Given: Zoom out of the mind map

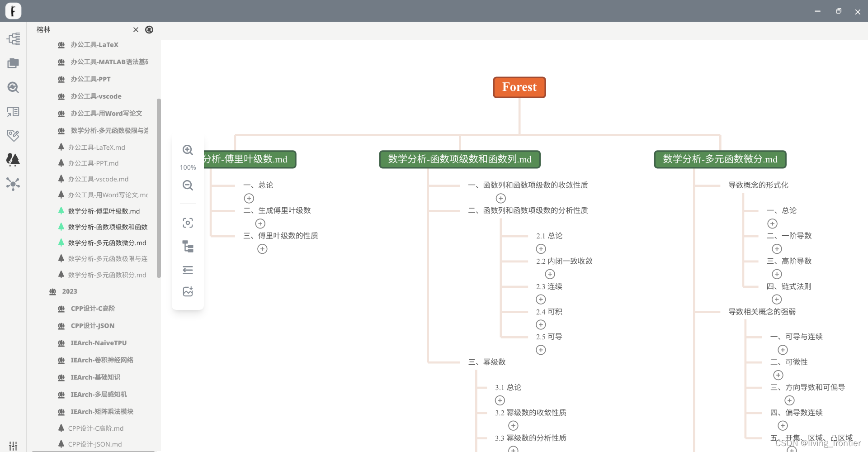Looking at the screenshot, I should coord(188,186).
